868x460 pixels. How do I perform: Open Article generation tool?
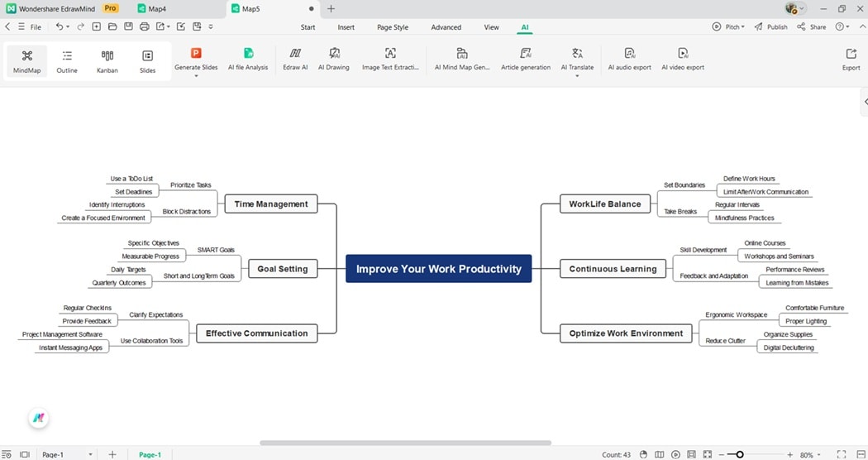pos(525,59)
